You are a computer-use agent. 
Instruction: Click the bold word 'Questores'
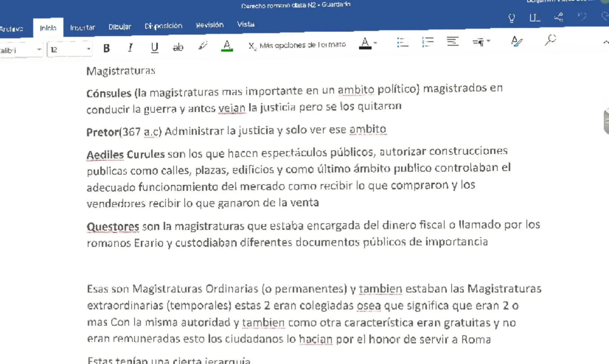pos(113,226)
